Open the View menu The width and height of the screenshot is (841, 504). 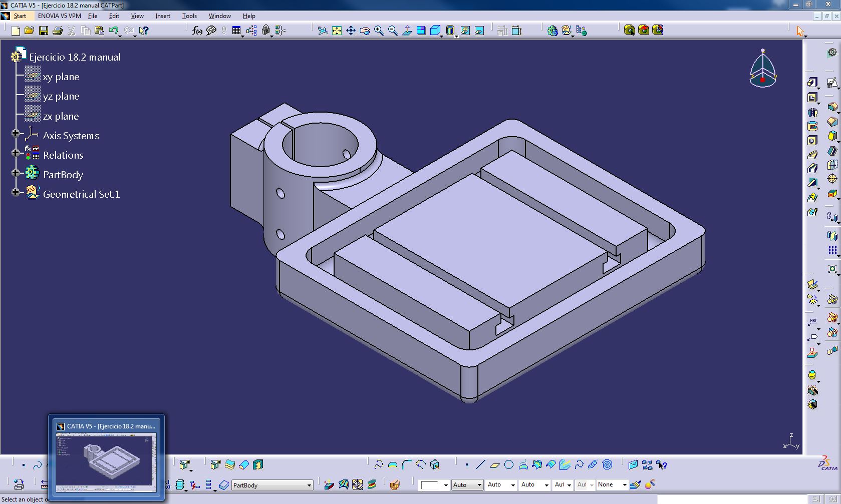coord(137,16)
